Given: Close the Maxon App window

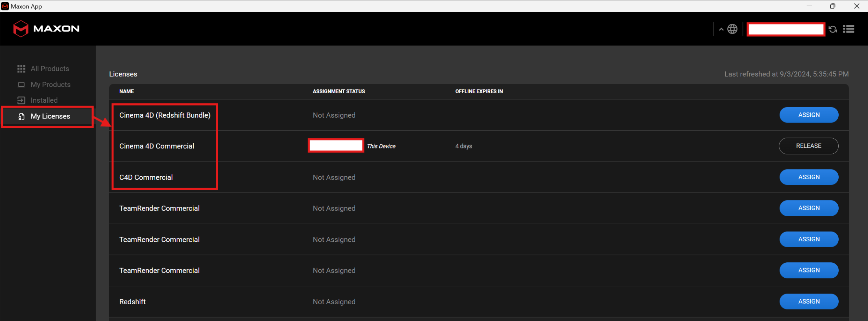Looking at the screenshot, I should coord(856,6).
